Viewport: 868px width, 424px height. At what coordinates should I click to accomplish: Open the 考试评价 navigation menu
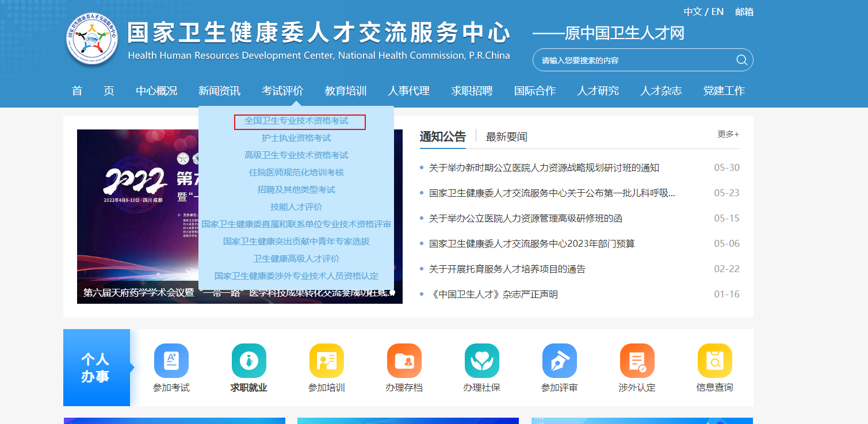pyautogui.click(x=282, y=91)
